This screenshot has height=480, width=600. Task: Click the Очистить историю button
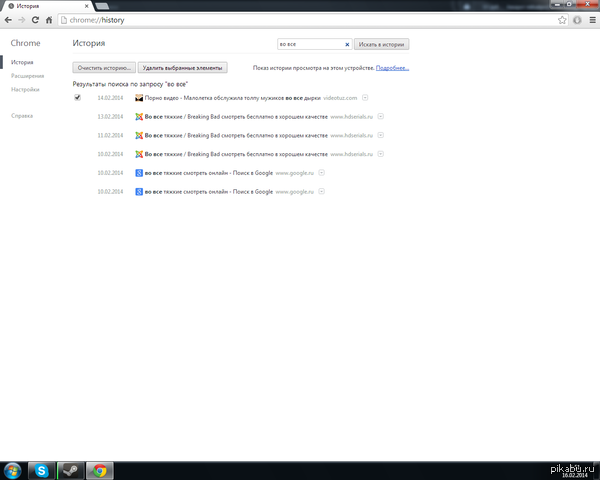click(104, 68)
